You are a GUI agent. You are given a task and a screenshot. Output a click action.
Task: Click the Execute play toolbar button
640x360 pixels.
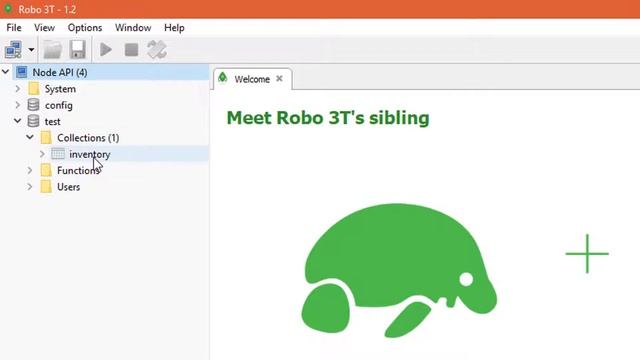point(106,50)
